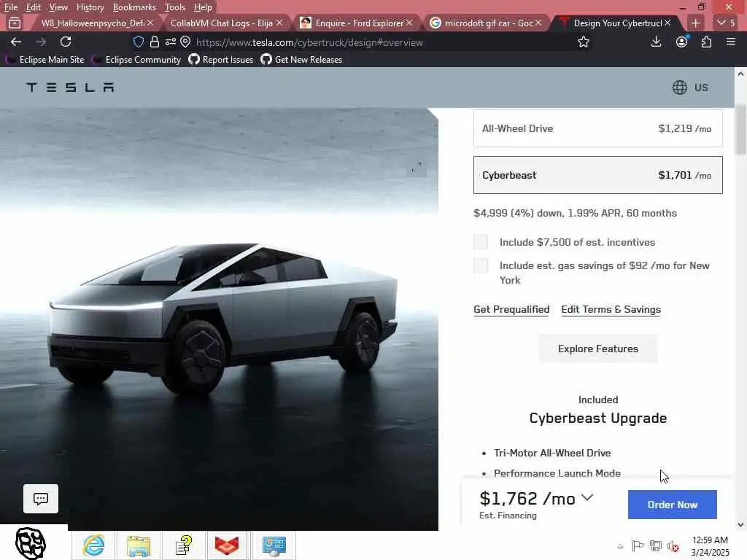
Task: Open the extensions puzzle icon
Action: click(706, 42)
